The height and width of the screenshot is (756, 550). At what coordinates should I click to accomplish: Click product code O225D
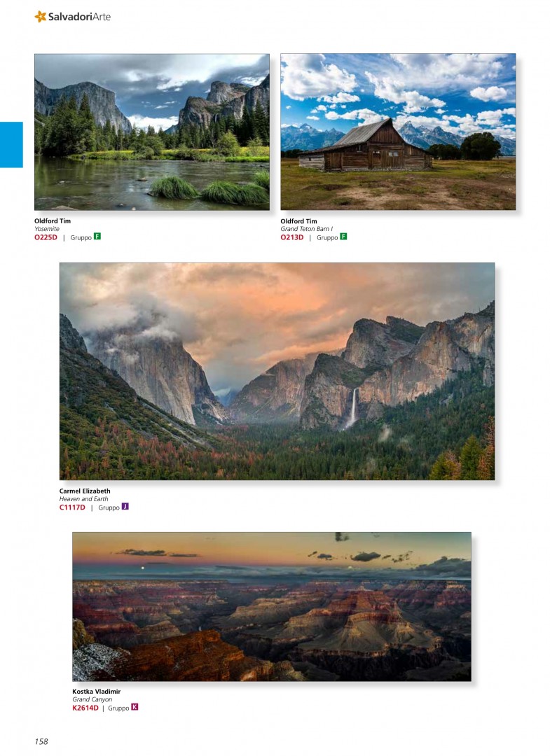tap(46, 237)
